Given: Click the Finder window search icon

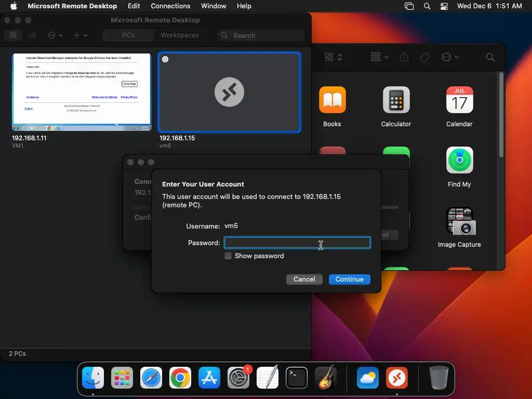Looking at the screenshot, I should [x=490, y=57].
